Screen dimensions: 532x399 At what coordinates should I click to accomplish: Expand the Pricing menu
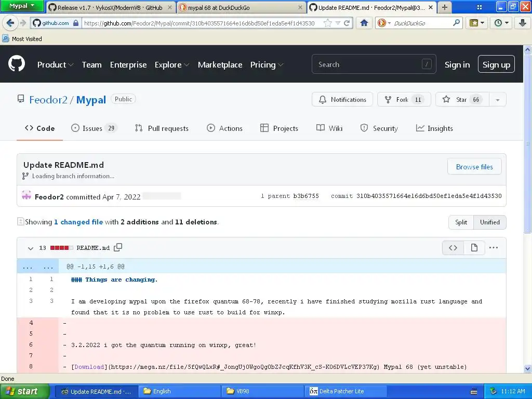pyautogui.click(x=267, y=64)
